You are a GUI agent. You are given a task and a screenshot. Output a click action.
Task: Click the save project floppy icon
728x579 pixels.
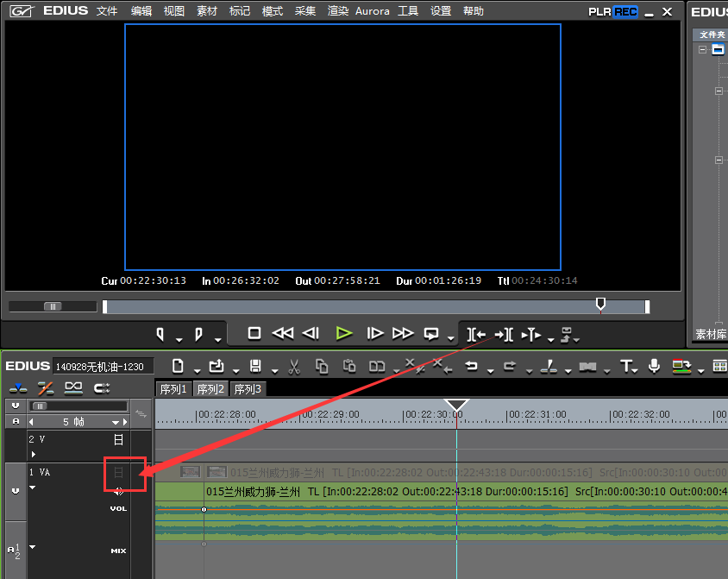[255, 367]
